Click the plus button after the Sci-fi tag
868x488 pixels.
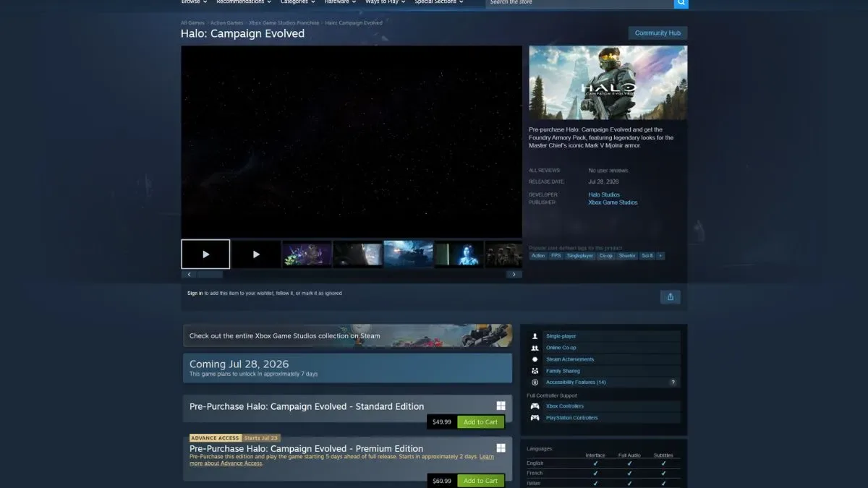[x=660, y=256]
